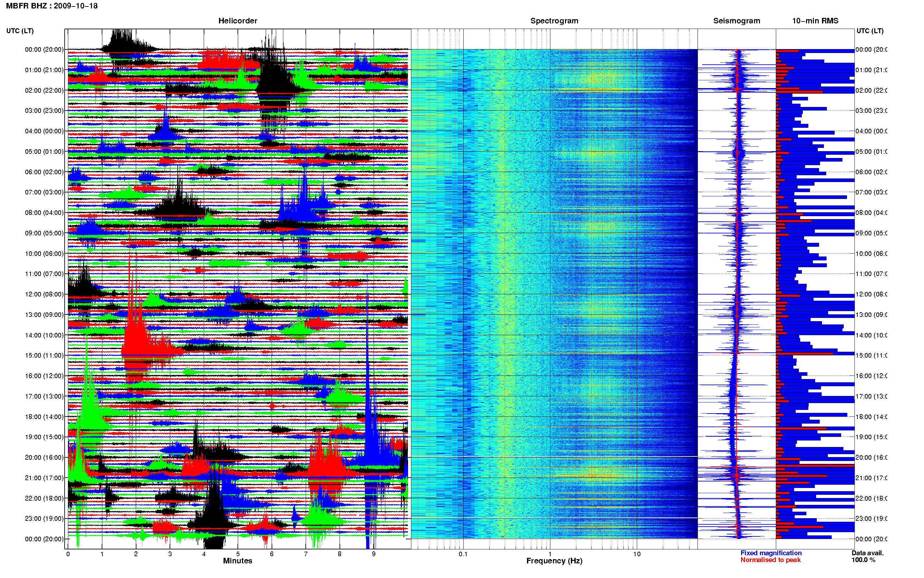
Task: Click the left '21:00 (17:00)' time label
Action: pyautogui.click(x=44, y=478)
